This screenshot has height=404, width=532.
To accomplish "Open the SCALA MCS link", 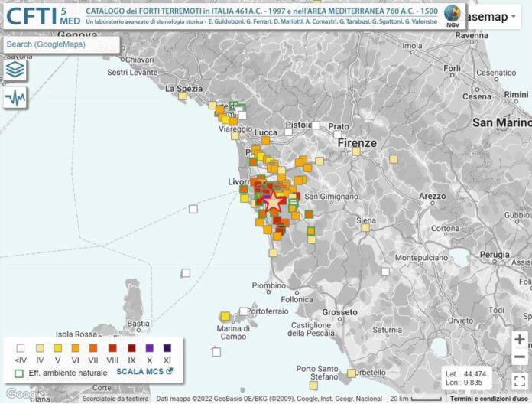I will point(144,372).
